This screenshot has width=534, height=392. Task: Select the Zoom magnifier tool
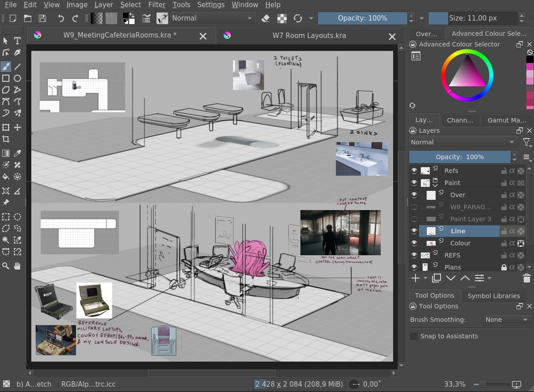[x=6, y=266]
